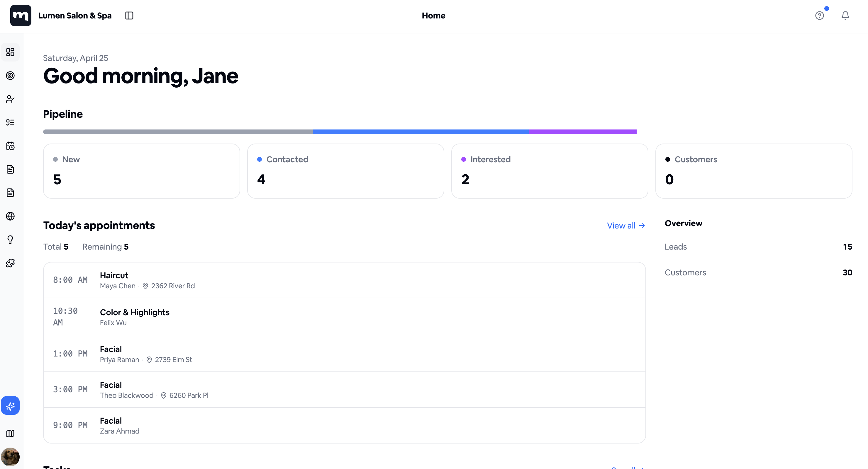Click the arrow icon beside View all
This screenshot has height=469, width=868.
click(642, 226)
